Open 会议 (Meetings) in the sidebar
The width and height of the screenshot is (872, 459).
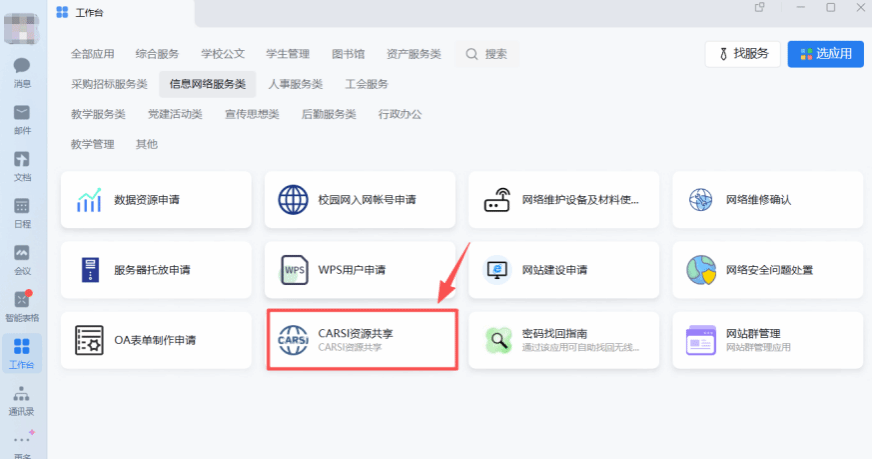(x=22, y=258)
